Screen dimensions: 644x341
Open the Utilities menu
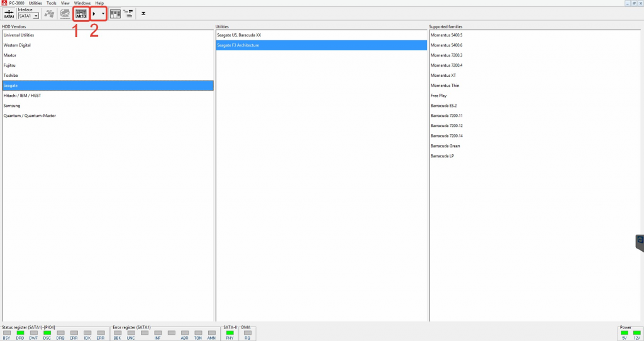(x=35, y=3)
